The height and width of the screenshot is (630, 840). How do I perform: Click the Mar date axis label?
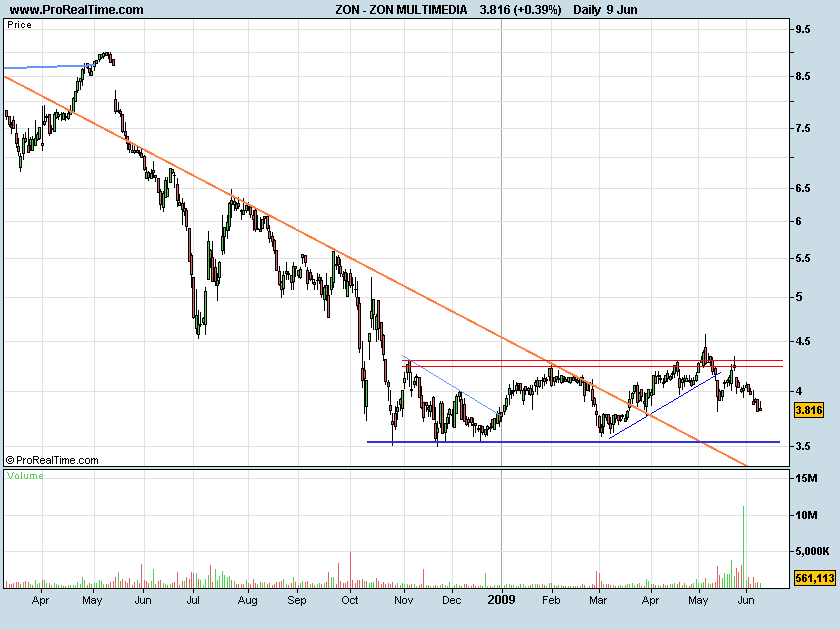click(x=598, y=601)
